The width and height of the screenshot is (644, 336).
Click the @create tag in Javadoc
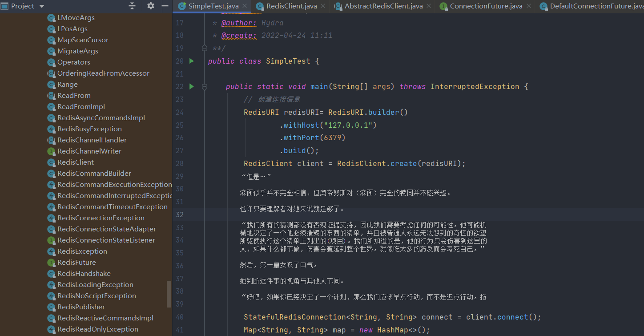click(239, 36)
